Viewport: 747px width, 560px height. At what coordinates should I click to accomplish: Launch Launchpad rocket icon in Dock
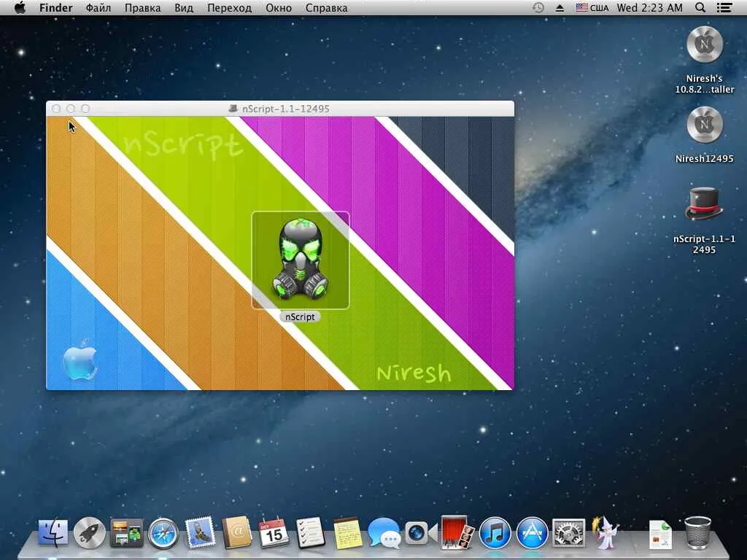[x=89, y=532]
